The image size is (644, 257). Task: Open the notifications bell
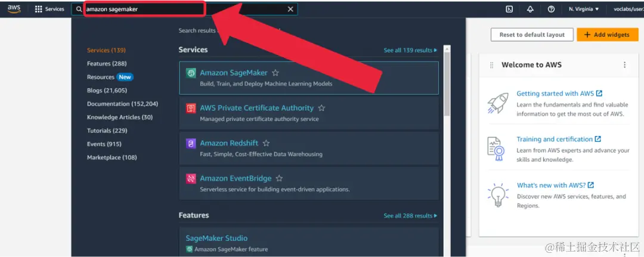(530, 9)
